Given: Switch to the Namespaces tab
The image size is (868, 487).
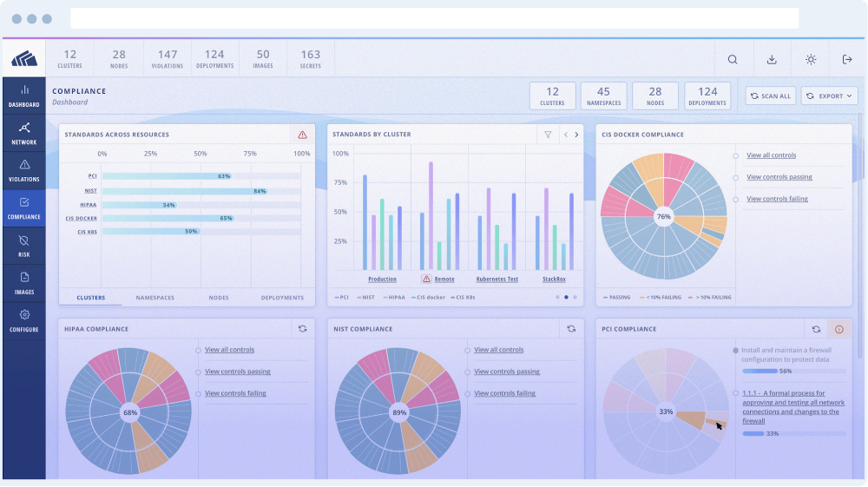Looking at the screenshot, I should click(155, 298).
